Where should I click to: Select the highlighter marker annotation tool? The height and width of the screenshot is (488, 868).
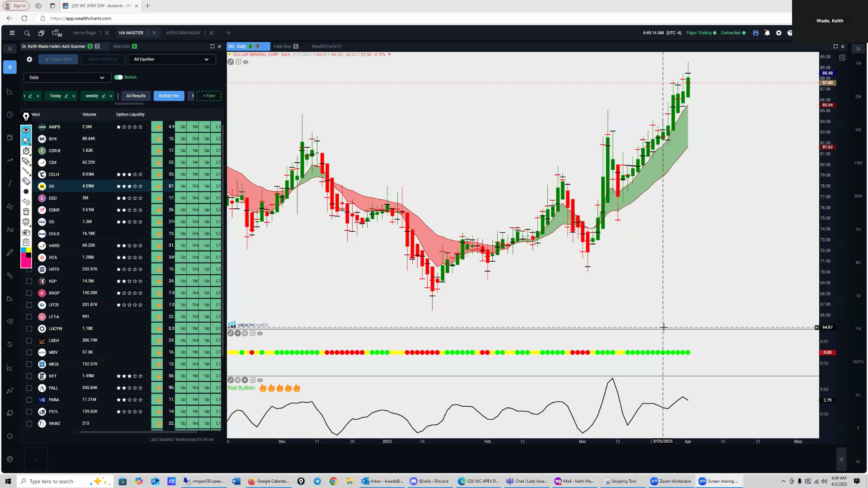point(26,161)
